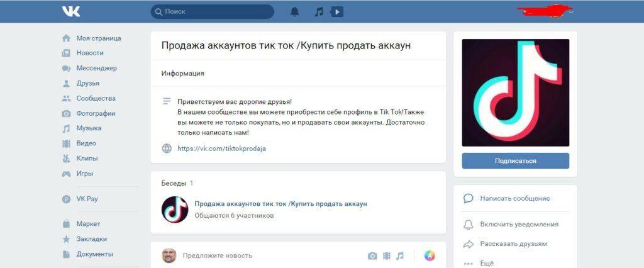Expand the Ещё options menu
The image size is (644, 268).
coord(486,263)
